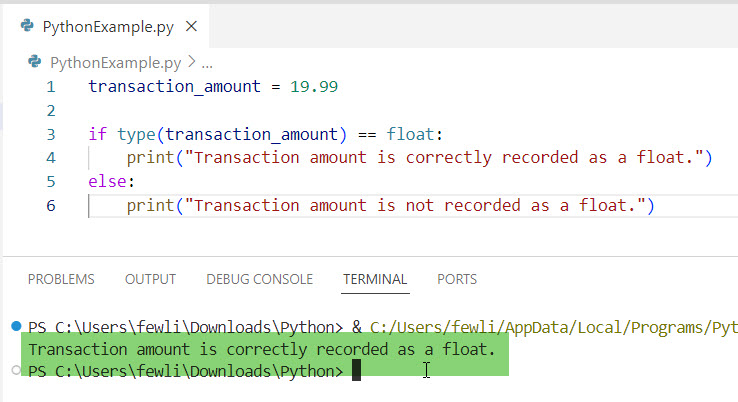Click line number 6 in the gutter

51,206
